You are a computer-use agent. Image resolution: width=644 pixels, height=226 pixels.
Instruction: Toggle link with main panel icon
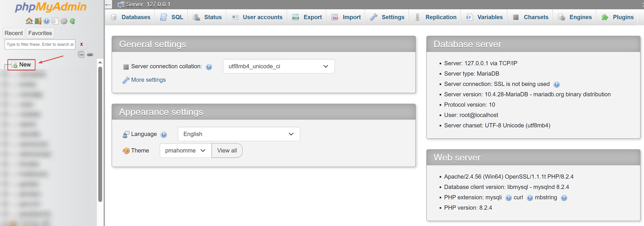coord(90,54)
